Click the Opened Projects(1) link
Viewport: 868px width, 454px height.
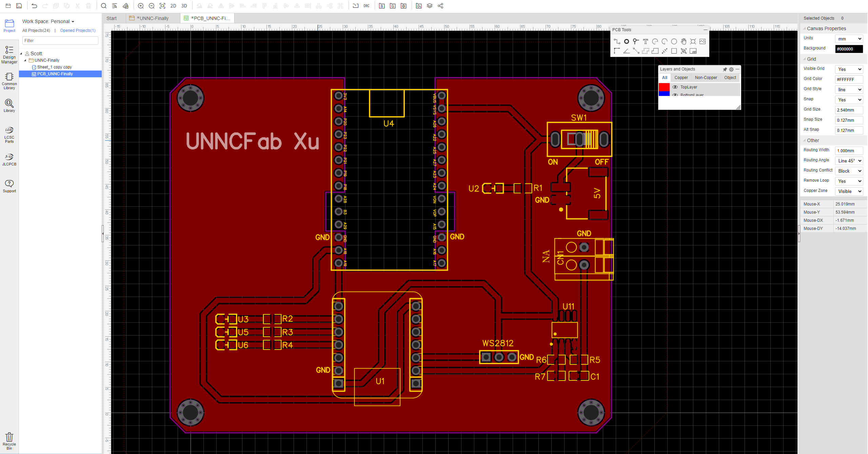pos(78,31)
